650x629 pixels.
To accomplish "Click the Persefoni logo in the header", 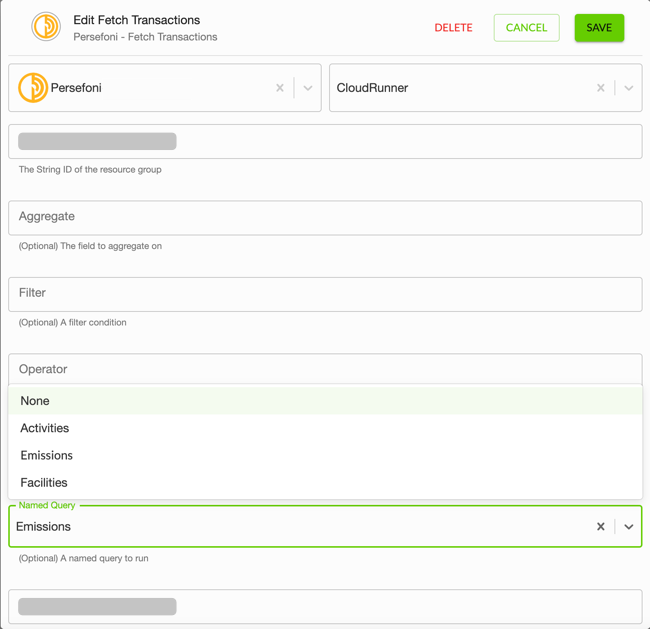I will pyautogui.click(x=46, y=27).
